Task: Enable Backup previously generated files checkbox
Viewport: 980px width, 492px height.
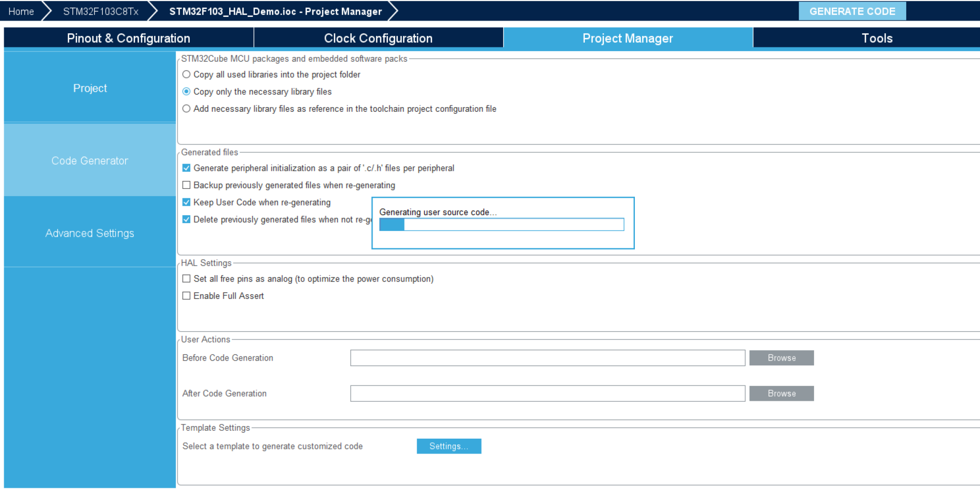Action: (187, 185)
